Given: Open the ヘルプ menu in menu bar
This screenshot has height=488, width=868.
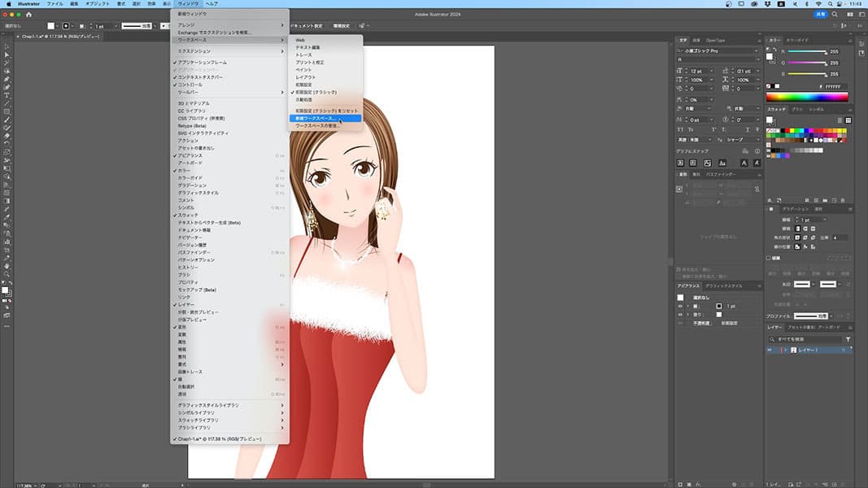Looking at the screenshot, I should pyautogui.click(x=212, y=4).
